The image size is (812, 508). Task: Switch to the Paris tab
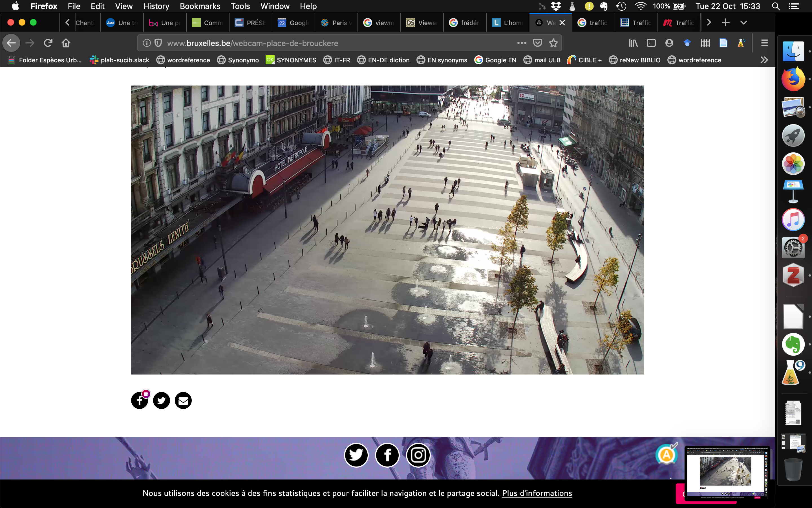point(336,23)
